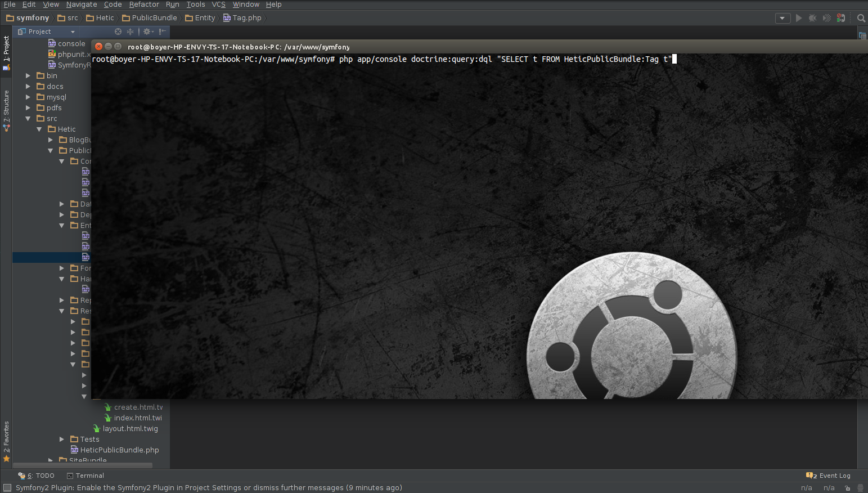Toggle read-only lock icon in status bar
This screenshot has height=493, width=868.
pyautogui.click(x=847, y=488)
